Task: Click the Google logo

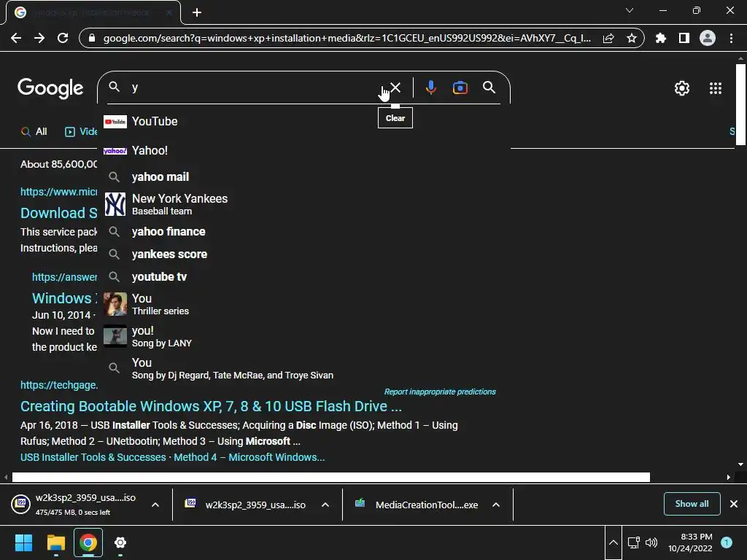Action: [x=50, y=88]
